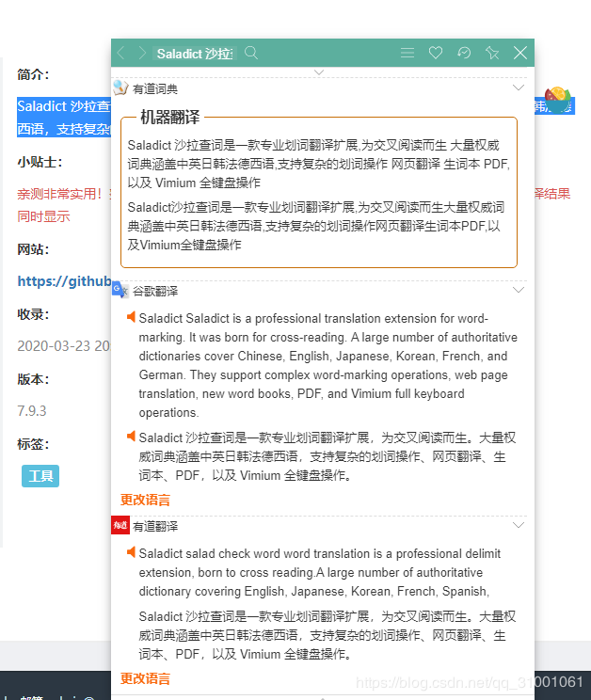Click the 工具 tag
The image size is (591, 700).
point(40,476)
